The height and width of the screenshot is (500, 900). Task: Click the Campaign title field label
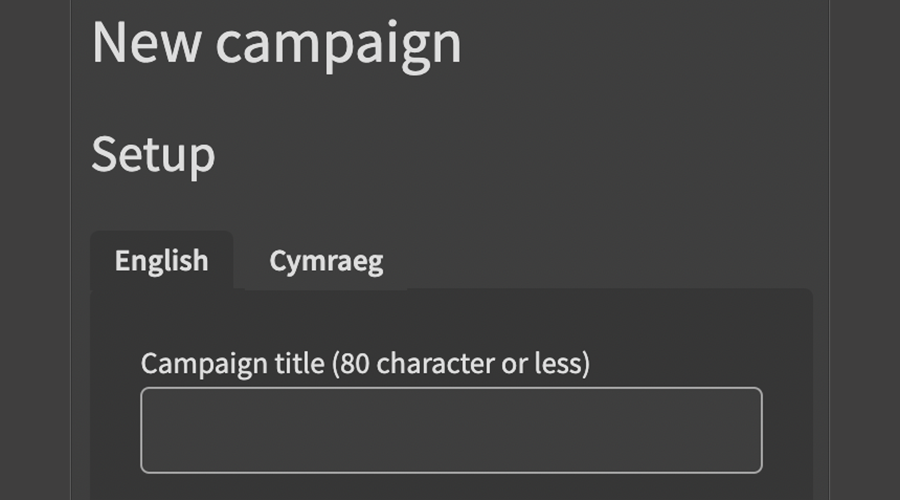[365, 363]
